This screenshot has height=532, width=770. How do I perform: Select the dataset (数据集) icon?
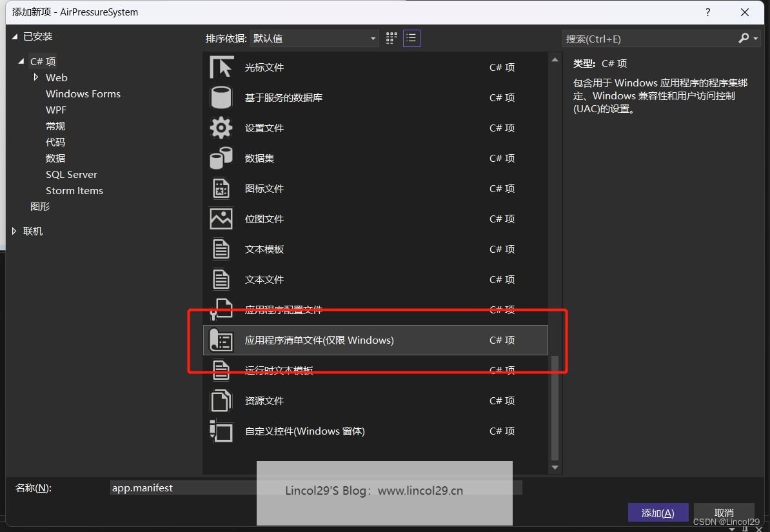click(x=221, y=159)
